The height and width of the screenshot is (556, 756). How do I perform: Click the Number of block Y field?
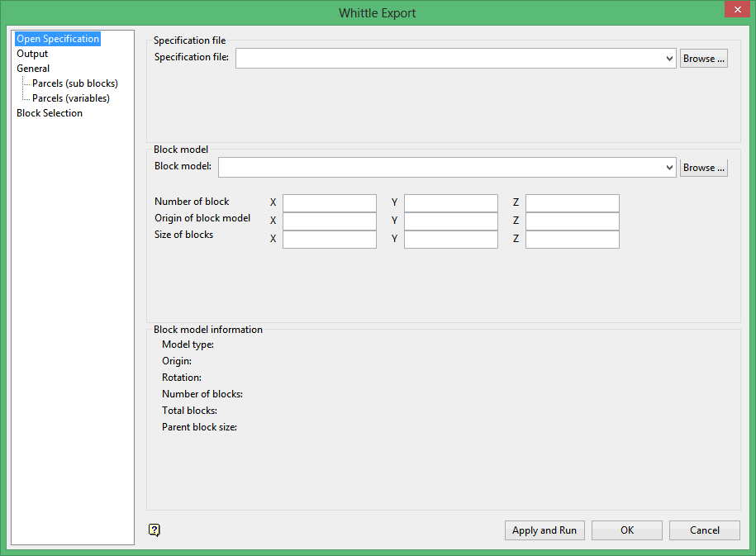click(451, 203)
